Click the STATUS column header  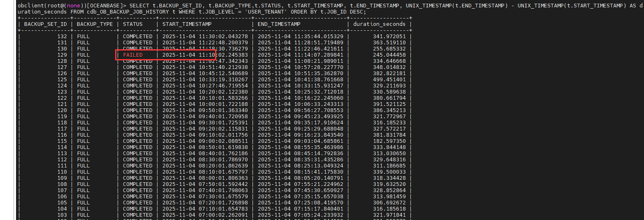point(133,24)
